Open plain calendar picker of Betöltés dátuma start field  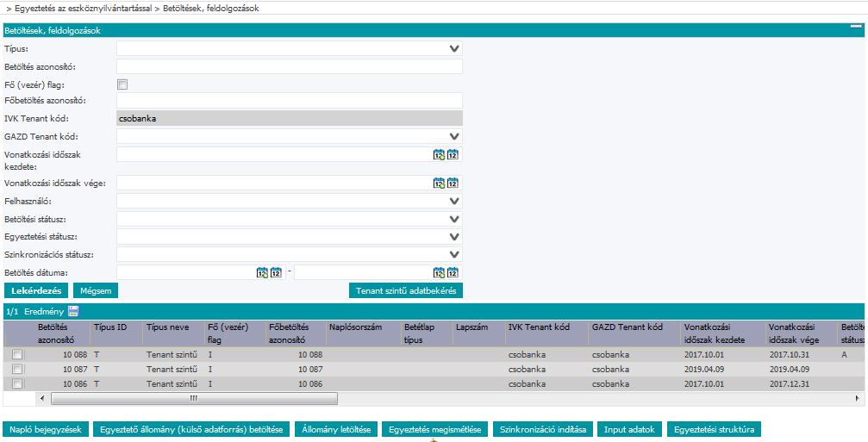[x=276, y=272]
